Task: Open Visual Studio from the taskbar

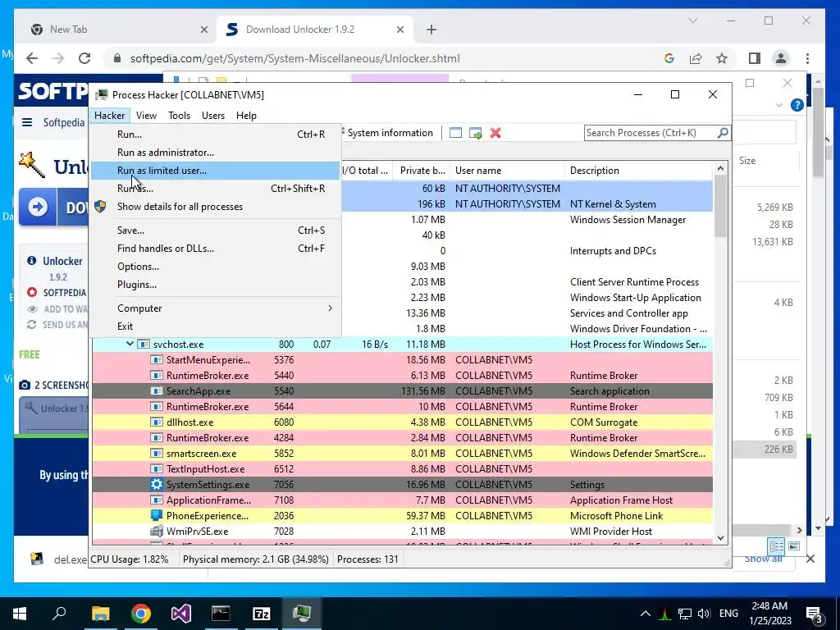Action: (x=181, y=613)
